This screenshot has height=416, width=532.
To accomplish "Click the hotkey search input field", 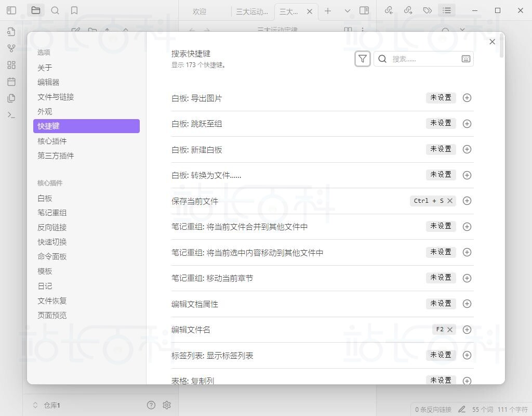I will pyautogui.click(x=423, y=59).
